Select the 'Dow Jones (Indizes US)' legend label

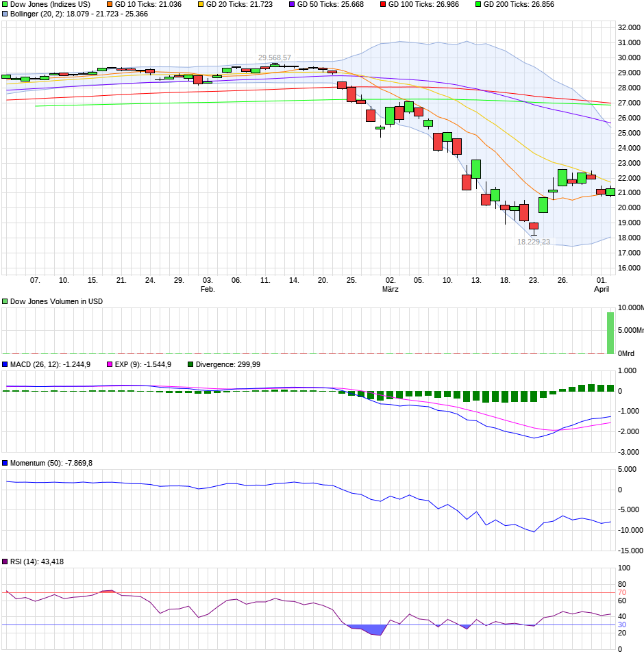tap(50, 4)
